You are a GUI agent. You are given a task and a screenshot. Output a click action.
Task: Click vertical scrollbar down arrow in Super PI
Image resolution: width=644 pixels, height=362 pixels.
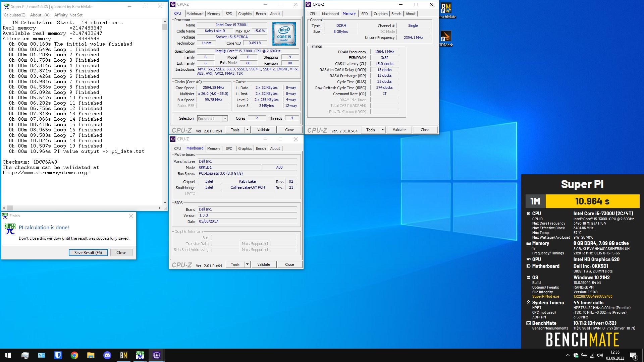click(165, 202)
